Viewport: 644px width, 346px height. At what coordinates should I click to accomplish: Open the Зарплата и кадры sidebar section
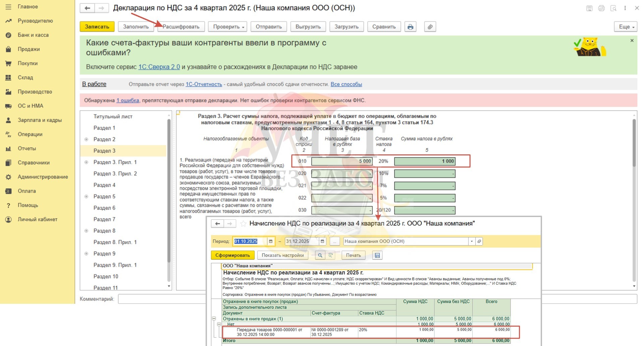coord(40,120)
